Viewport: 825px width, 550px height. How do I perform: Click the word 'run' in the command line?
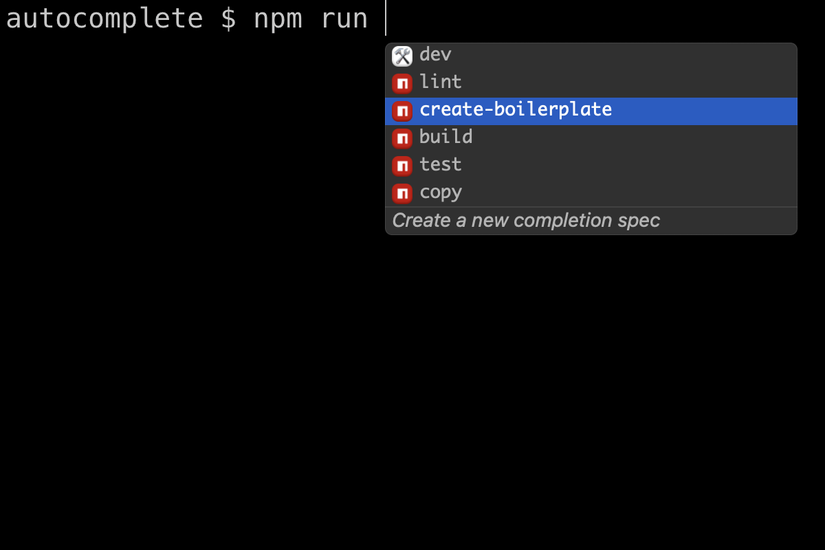point(344,18)
